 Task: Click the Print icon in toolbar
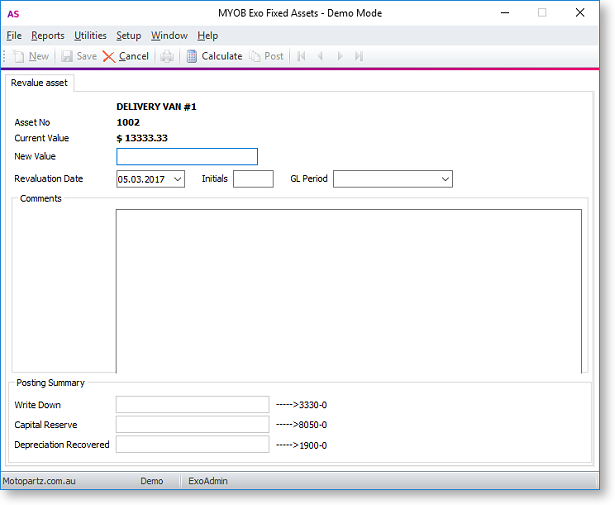(x=168, y=57)
